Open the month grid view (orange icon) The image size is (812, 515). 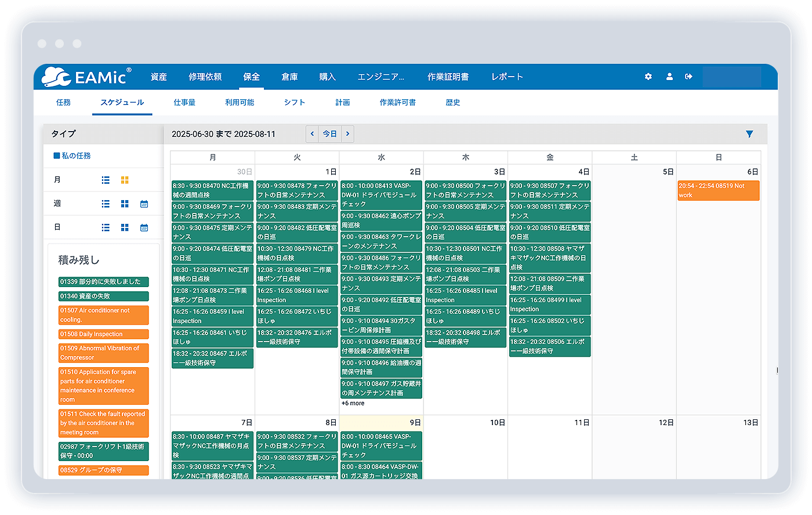click(x=124, y=180)
